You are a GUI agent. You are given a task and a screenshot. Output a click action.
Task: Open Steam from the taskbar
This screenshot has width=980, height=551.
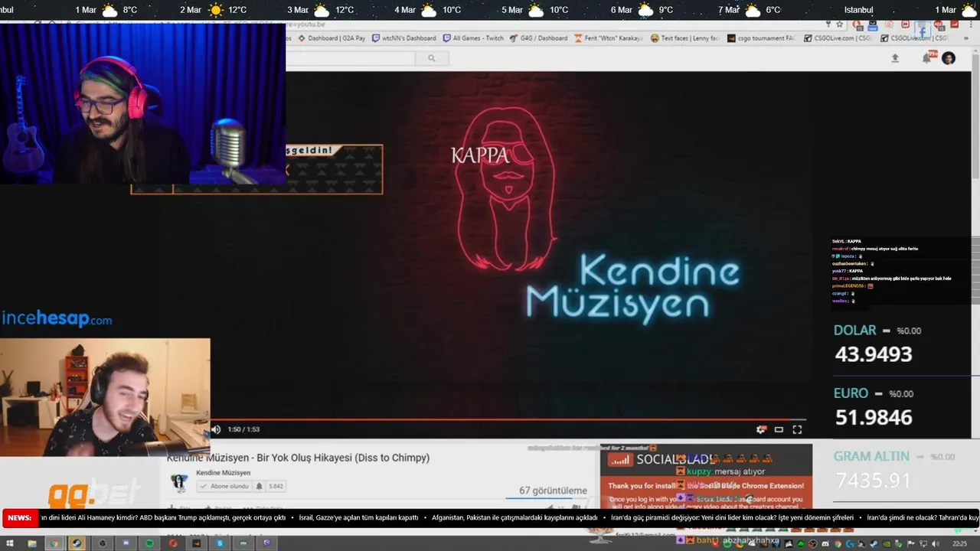pyautogui.click(x=77, y=543)
